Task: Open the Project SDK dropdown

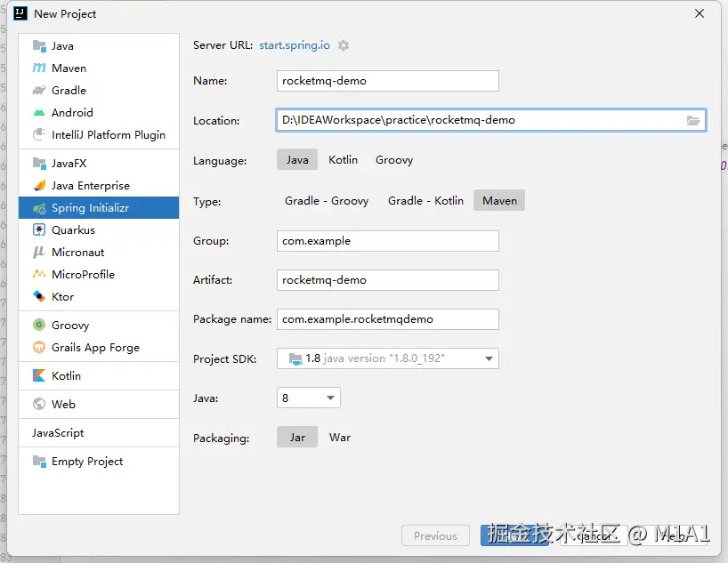Action: (388, 358)
